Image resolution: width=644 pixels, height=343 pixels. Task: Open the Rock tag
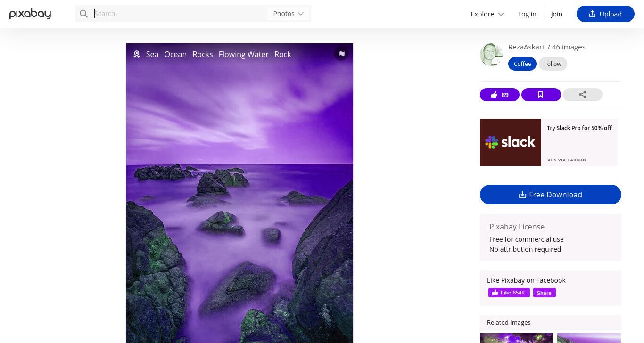[283, 54]
